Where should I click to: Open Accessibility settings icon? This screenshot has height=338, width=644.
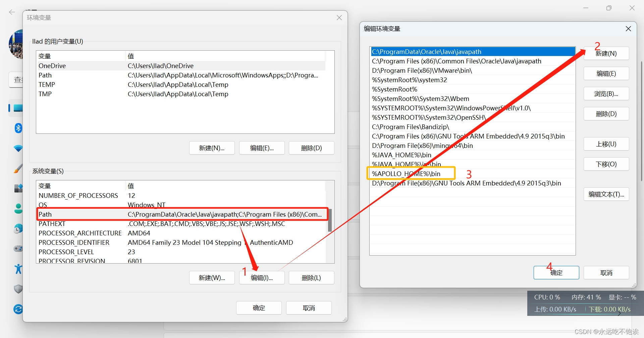18,269
